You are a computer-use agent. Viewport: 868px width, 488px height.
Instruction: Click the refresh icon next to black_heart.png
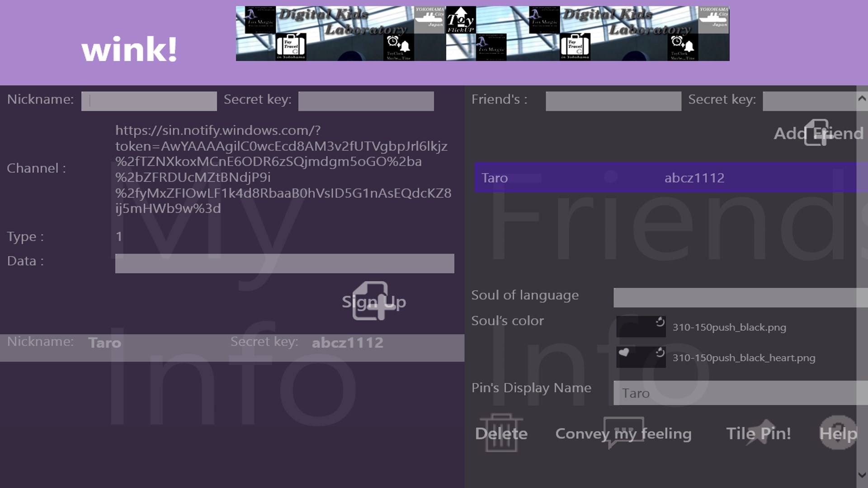pos(660,352)
